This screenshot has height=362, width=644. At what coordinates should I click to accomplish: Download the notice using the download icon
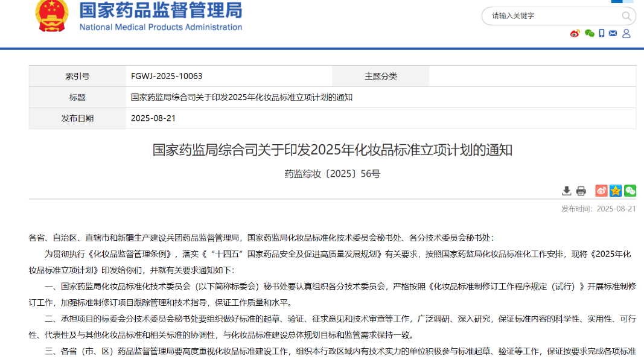click(x=567, y=191)
